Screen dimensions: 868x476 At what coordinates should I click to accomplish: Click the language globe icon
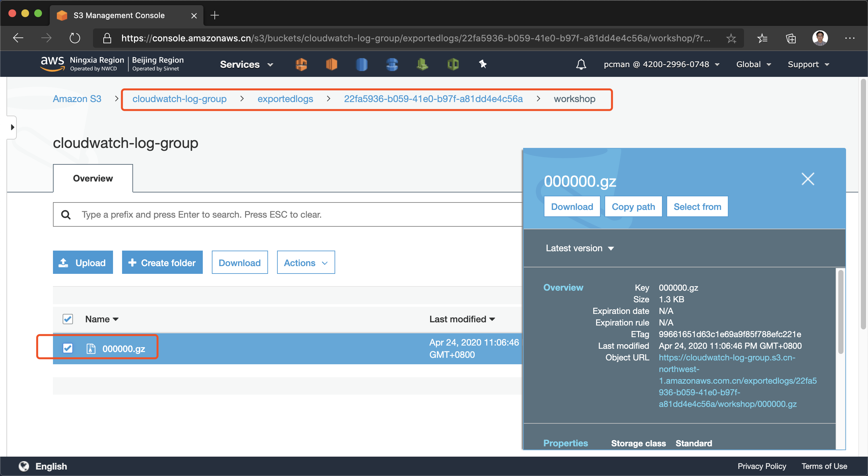point(24,466)
